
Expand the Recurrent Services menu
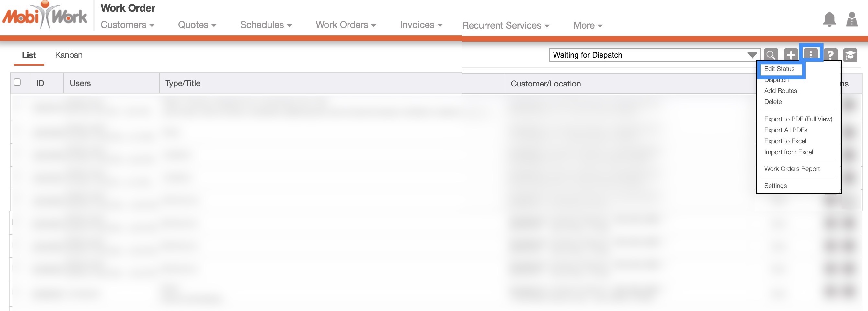(x=506, y=26)
